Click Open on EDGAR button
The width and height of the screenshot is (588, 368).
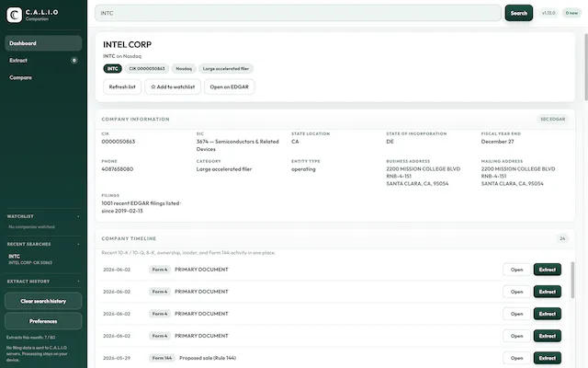229,86
